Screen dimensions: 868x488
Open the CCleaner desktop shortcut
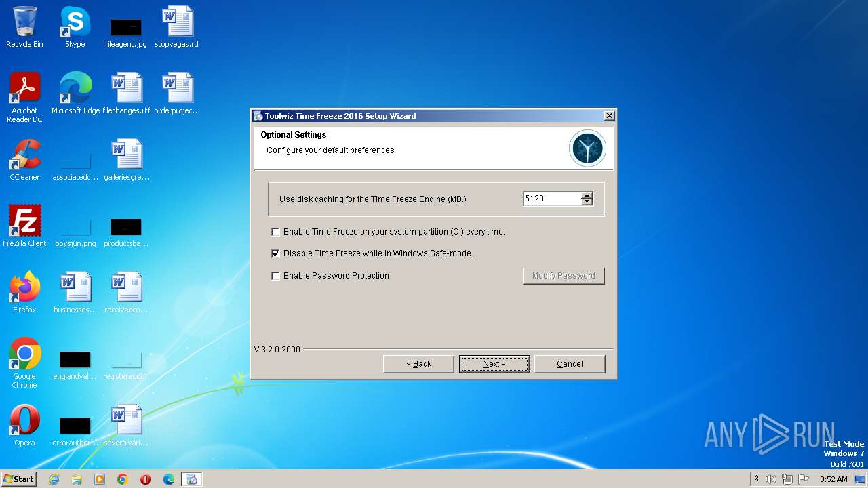tap(24, 160)
